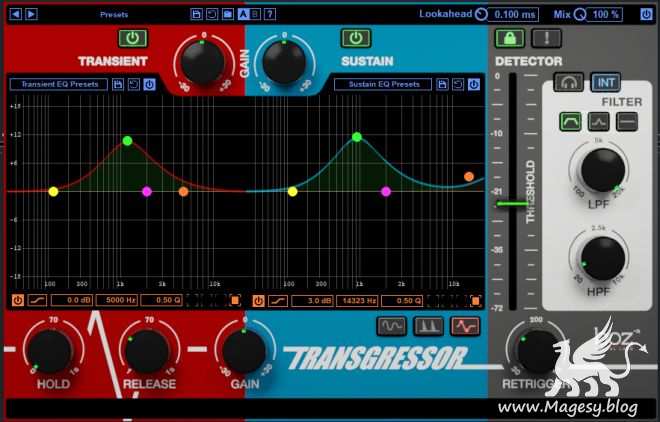Show the red EQ curve view button
The image size is (660, 422).
click(465, 326)
